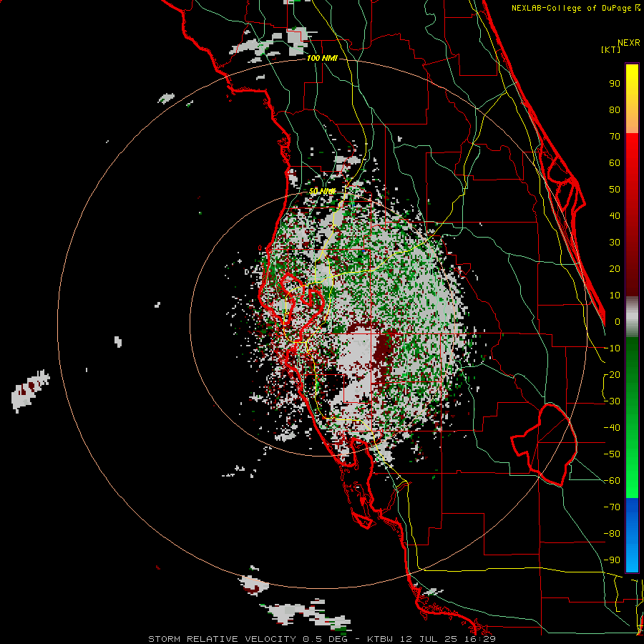Click the 50 value on velocity scale
This screenshot has height=644, width=644.
(x=615, y=190)
